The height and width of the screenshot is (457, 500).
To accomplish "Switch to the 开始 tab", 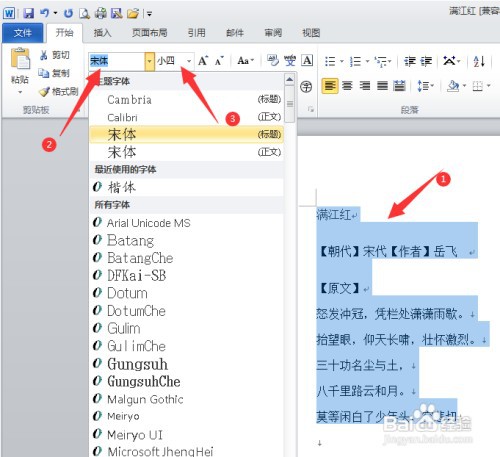I will pos(64,33).
